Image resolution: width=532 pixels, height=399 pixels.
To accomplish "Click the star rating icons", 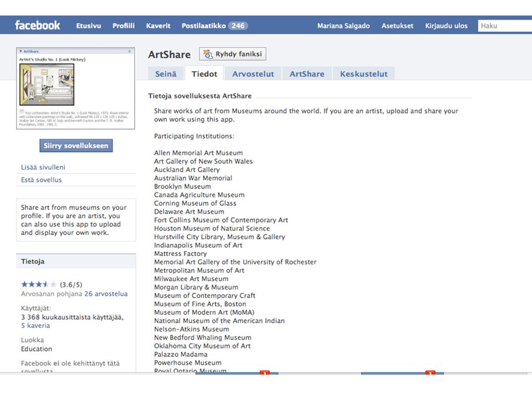I will tap(39, 284).
